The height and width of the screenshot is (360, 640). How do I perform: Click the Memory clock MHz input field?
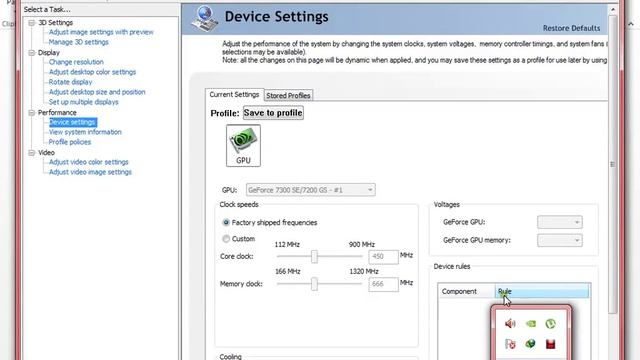[384, 284]
